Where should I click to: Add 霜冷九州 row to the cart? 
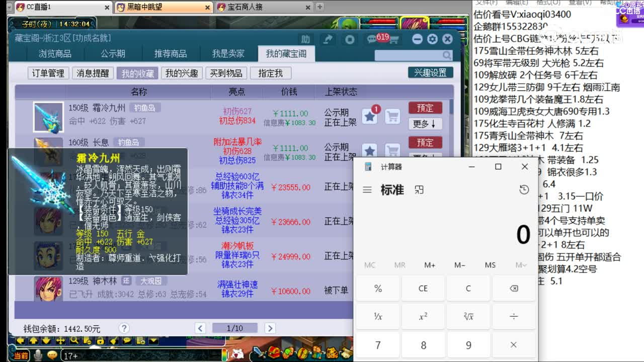(392, 117)
